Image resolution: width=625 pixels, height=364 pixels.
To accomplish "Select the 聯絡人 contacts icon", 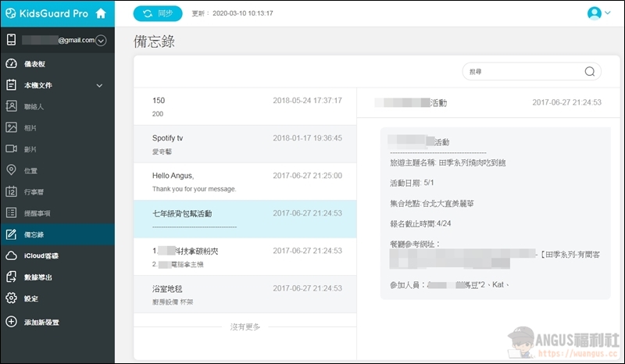I will tap(12, 106).
